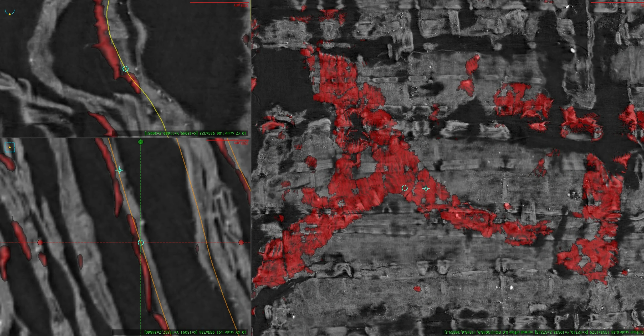Click the 200 µm scale bar in XY view
The width and height of the screenshot is (644, 336).
click(x=228, y=140)
